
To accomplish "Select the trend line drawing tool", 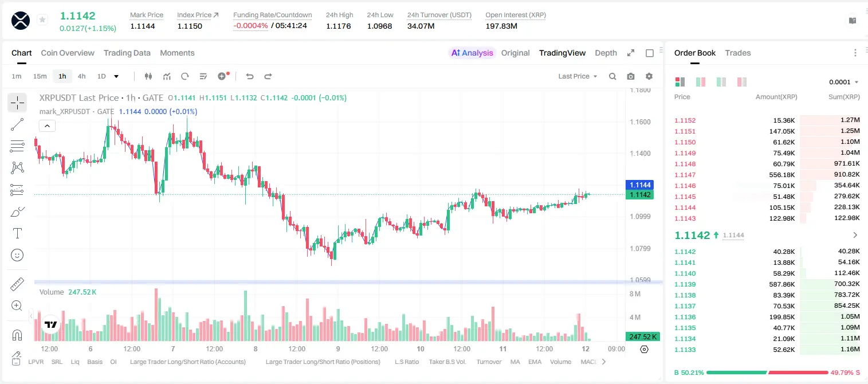I will pos(17,124).
